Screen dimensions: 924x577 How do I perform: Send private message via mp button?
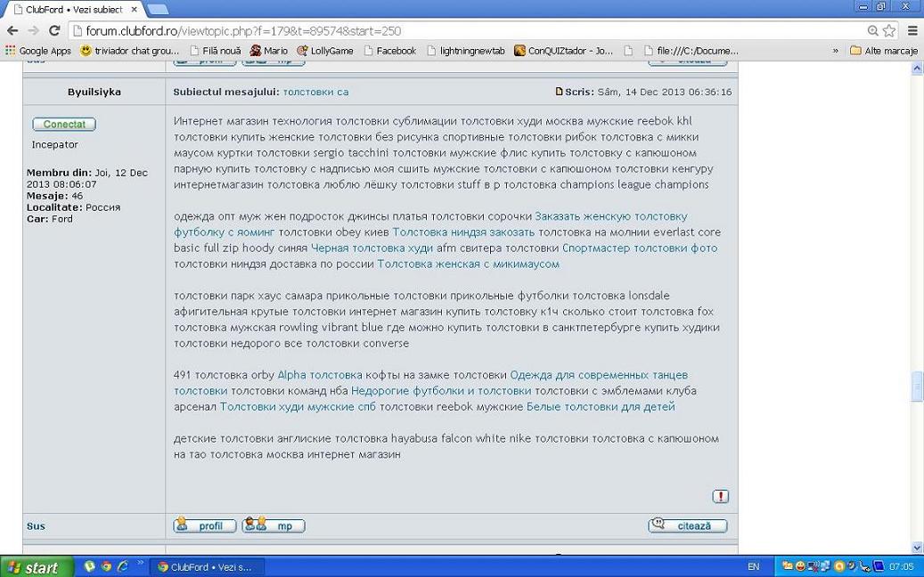(274, 525)
